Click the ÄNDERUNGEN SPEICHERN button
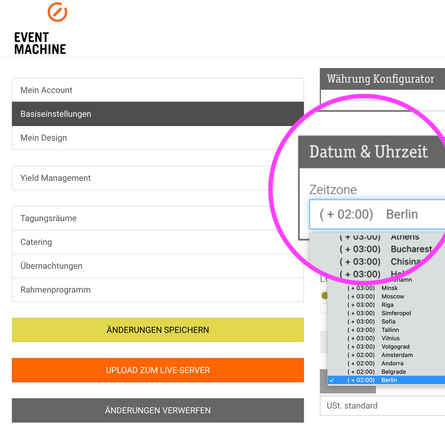Image resolution: width=445 pixels, height=445 pixels. click(158, 330)
